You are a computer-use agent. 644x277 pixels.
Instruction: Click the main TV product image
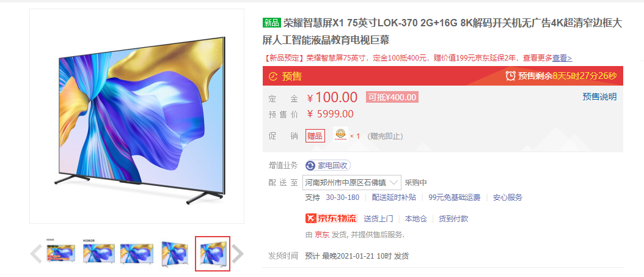(x=137, y=116)
